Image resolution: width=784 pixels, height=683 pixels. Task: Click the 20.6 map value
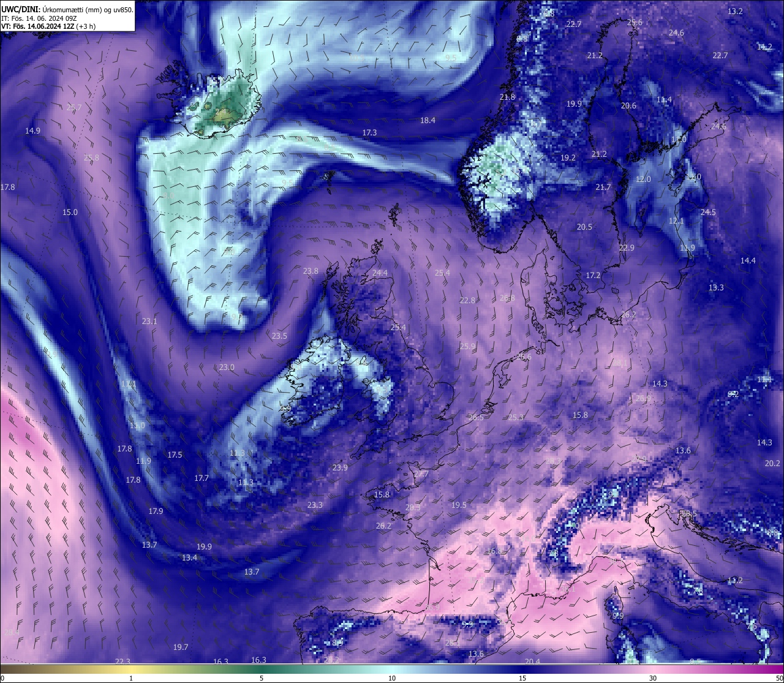click(628, 105)
